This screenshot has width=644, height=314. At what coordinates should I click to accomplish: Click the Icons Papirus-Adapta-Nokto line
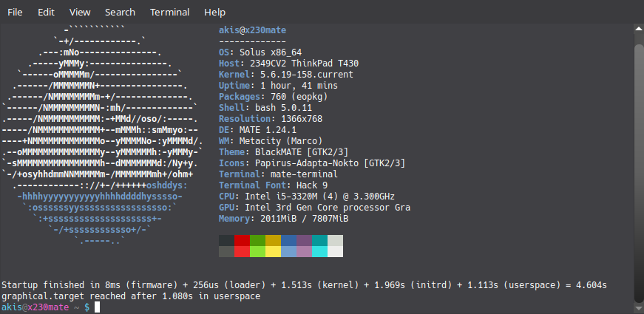[312, 163]
